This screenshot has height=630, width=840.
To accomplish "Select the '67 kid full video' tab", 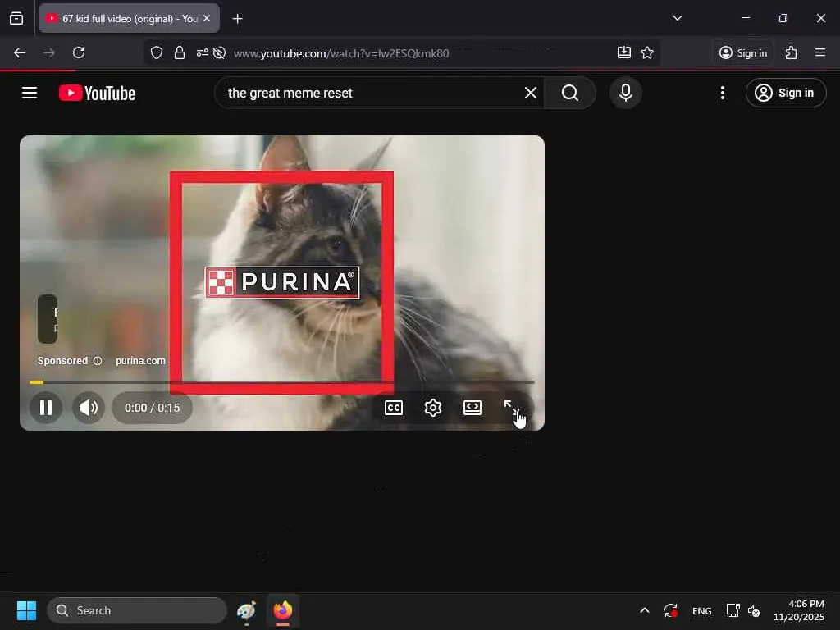I will tap(129, 18).
